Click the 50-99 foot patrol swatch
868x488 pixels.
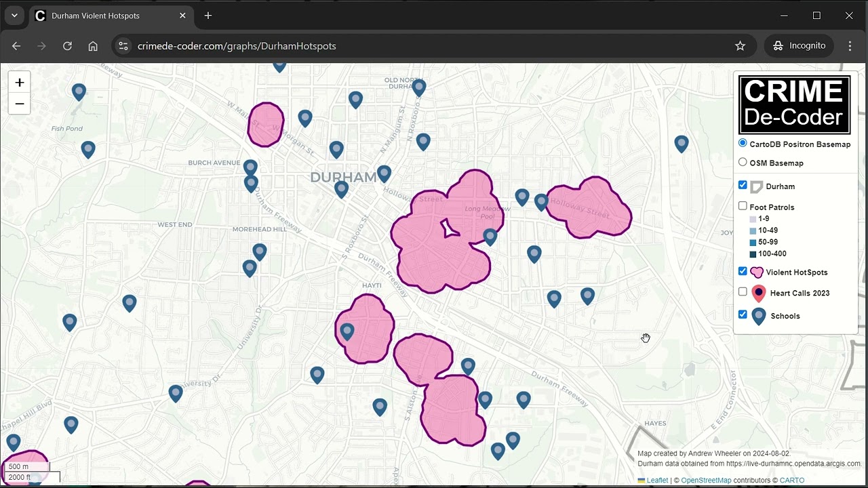(x=753, y=243)
